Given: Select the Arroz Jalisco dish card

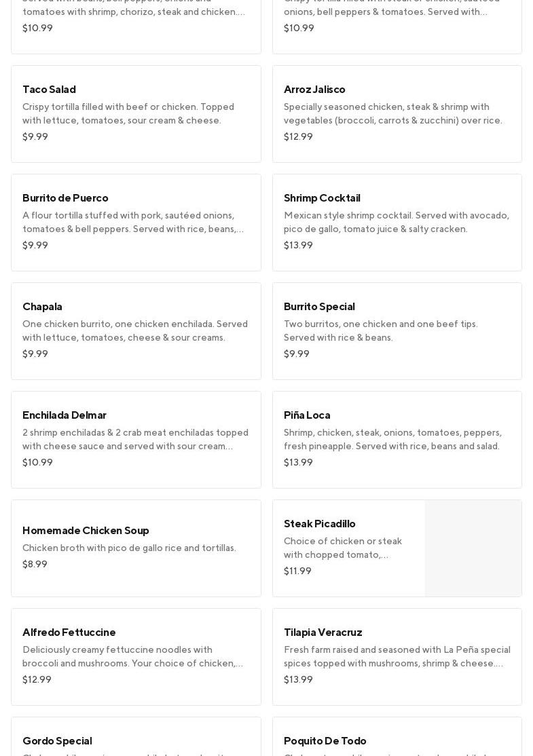Looking at the screenshot, I should (397, 113).
